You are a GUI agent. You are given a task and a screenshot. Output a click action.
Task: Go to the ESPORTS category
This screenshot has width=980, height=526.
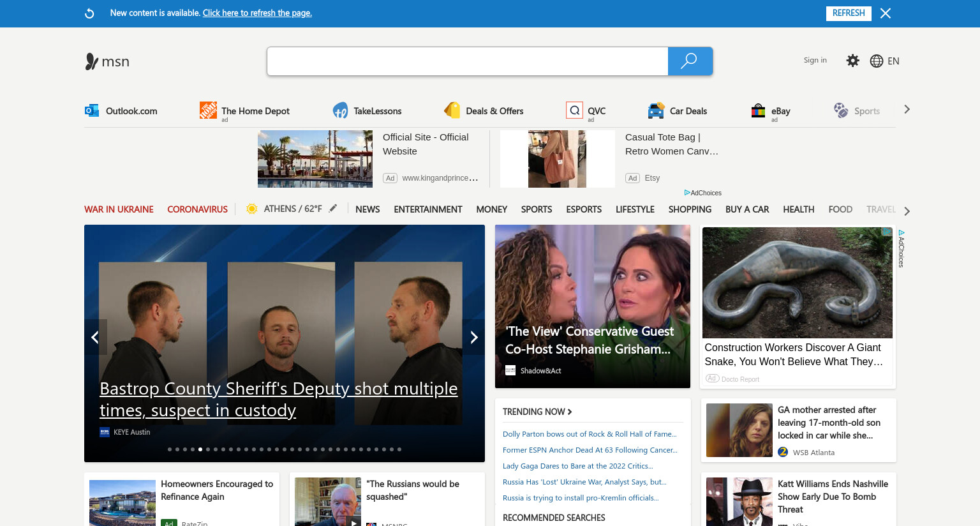[584, 209]
